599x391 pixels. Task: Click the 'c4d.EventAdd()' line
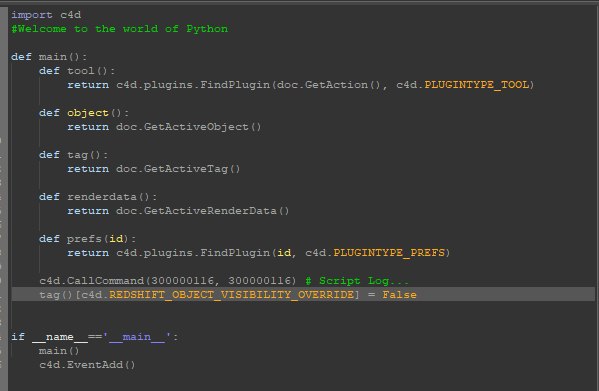click(87, 365)
